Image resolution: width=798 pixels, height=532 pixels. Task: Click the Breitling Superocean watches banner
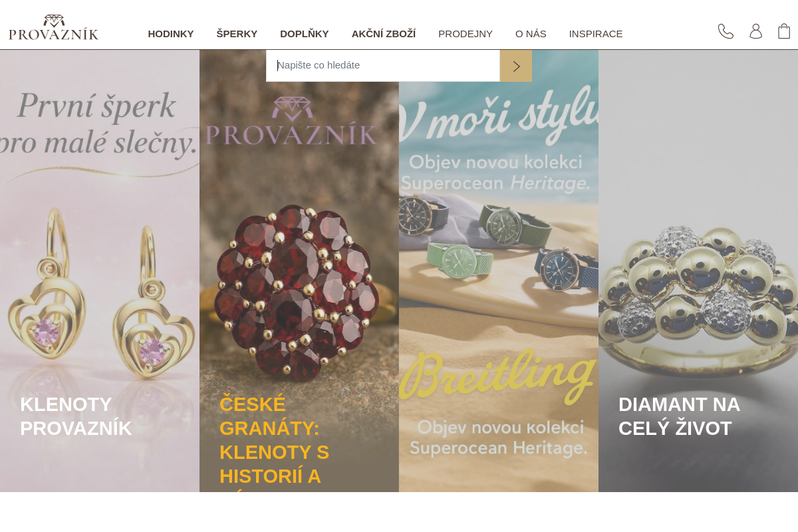(499, 279)
